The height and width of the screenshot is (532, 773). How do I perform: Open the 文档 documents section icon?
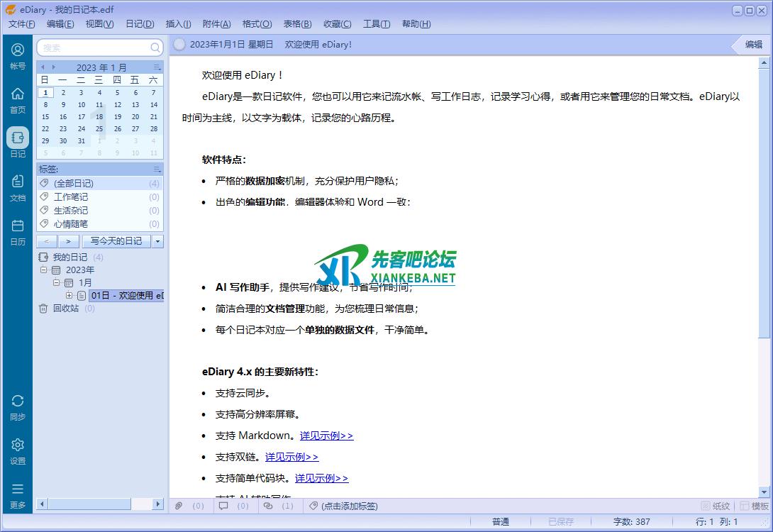pyautogui.click(x=18, y=187)
